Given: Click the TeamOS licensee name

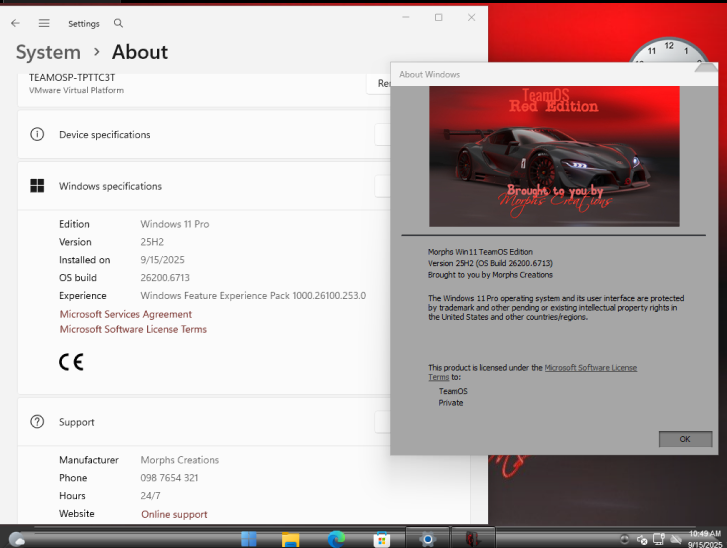Looking at the screenshot, I should click(x=453, y=391).
